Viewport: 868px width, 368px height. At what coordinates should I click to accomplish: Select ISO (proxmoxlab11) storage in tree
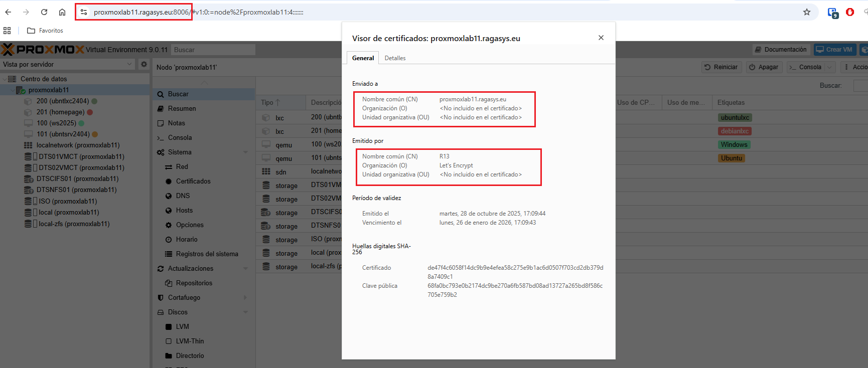[68, 201]
